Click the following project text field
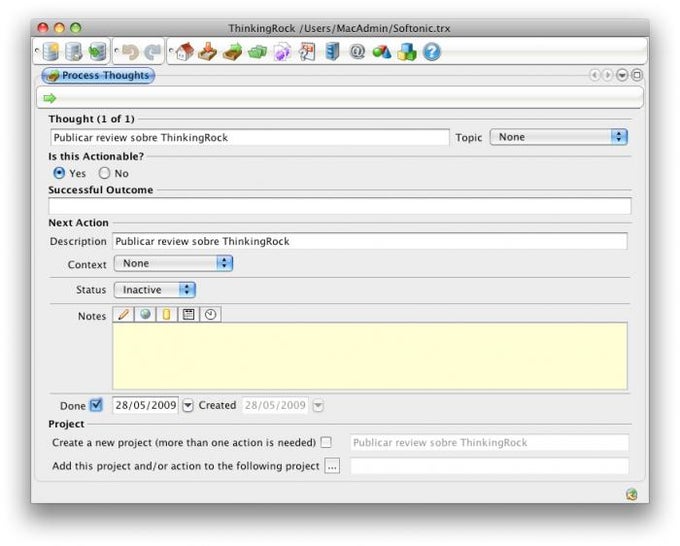 pyautogui.click(x=489, y=467)
